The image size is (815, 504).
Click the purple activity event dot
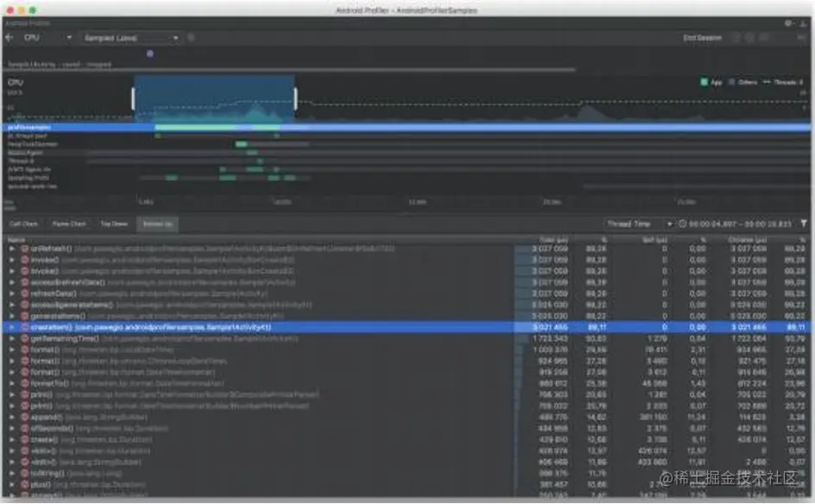pos(149,53)
